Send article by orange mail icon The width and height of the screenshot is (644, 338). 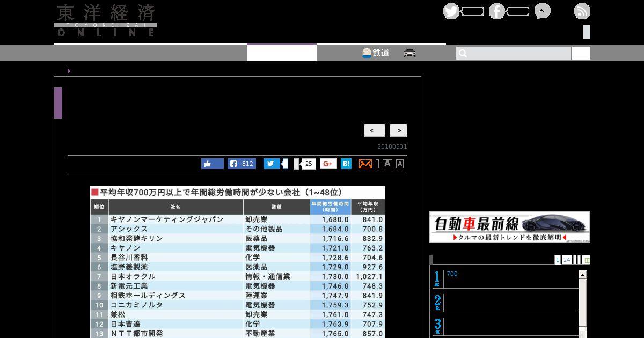tap(365, 164)
